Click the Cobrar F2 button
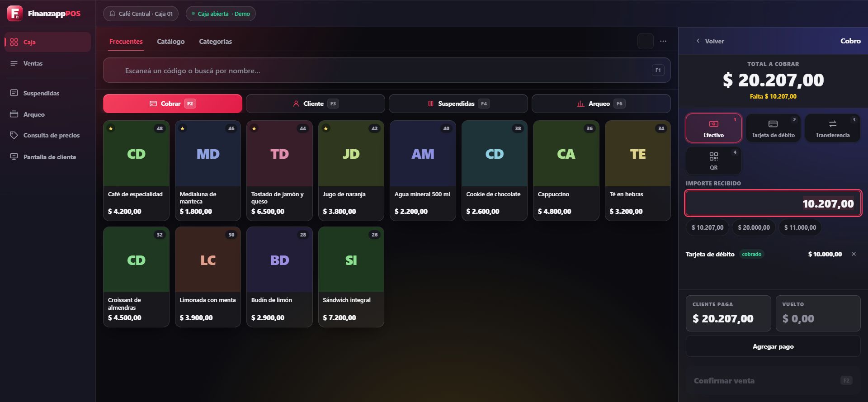The image size is (868, 402). click(x=173, y=104)
